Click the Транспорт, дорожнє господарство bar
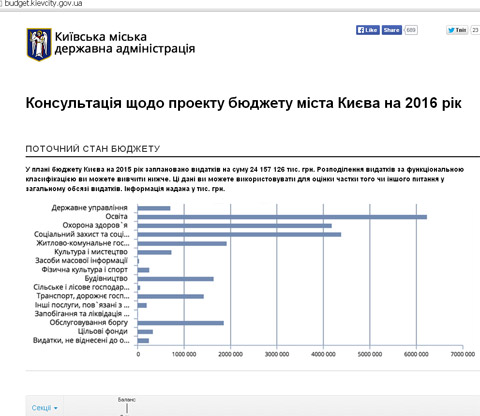This screenshot has height=416, width=480. pyautogui.click(x=170, y=296)
